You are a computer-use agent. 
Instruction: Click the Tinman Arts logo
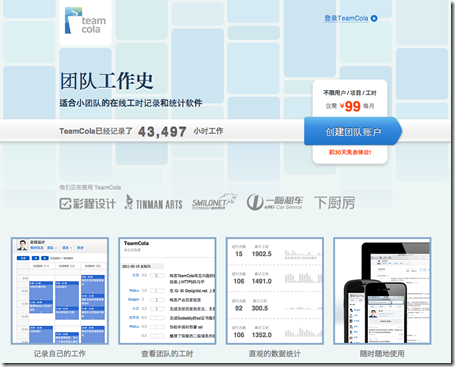point(154,202)
